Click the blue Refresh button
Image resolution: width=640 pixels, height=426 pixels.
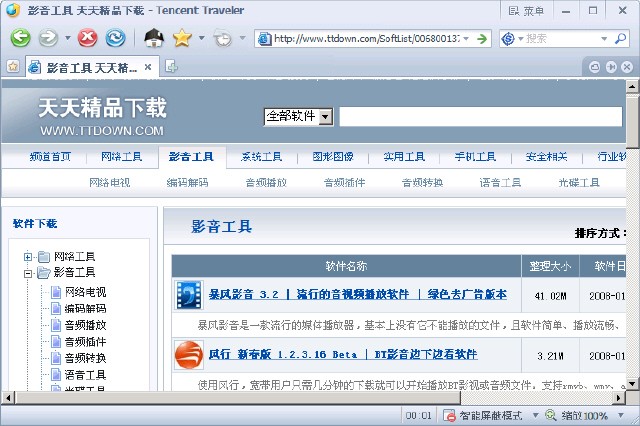(x=116, y=38)
